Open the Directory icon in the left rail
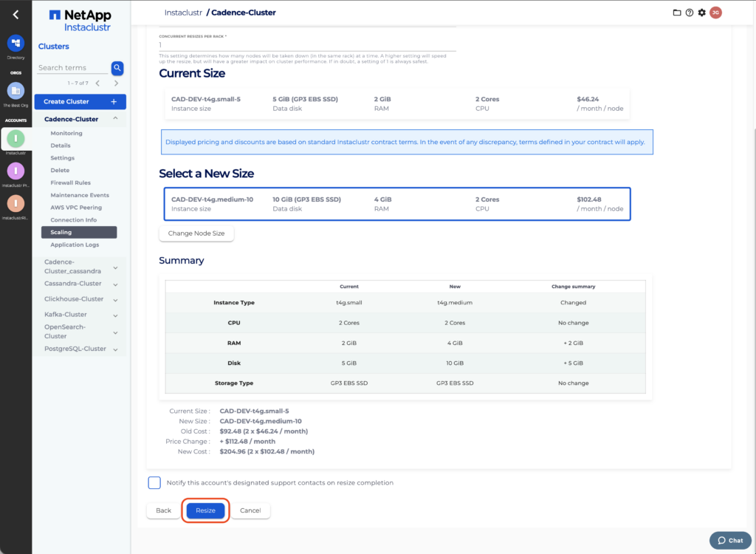The width and height of the screenshot is (756, 554). (x=16, y=44)
